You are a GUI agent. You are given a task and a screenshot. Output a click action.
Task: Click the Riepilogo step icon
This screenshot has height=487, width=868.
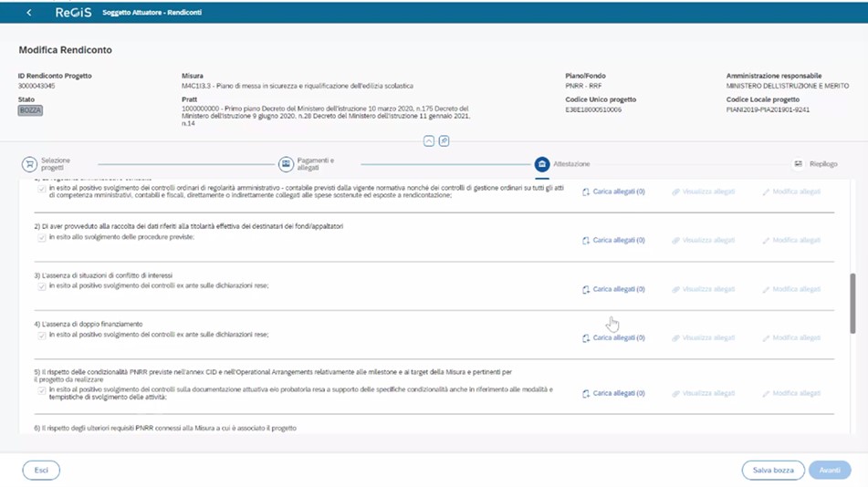tap(798, 164)
